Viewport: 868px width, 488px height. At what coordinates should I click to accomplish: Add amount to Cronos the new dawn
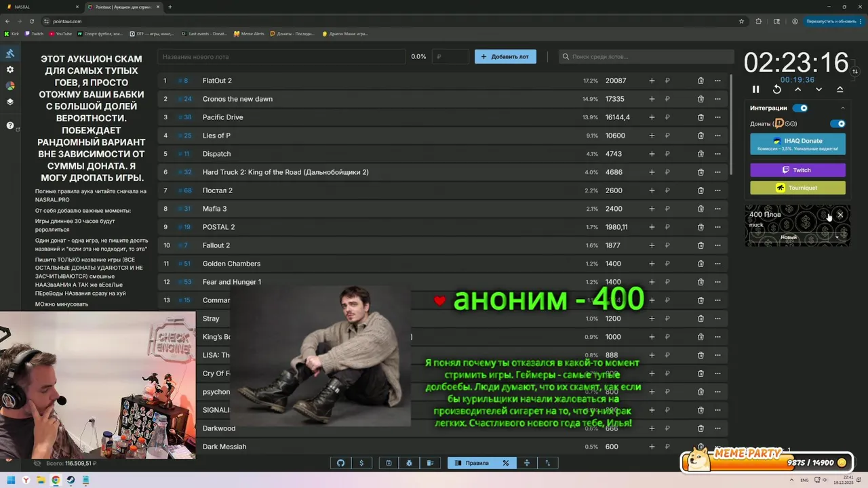coord(652,99)
